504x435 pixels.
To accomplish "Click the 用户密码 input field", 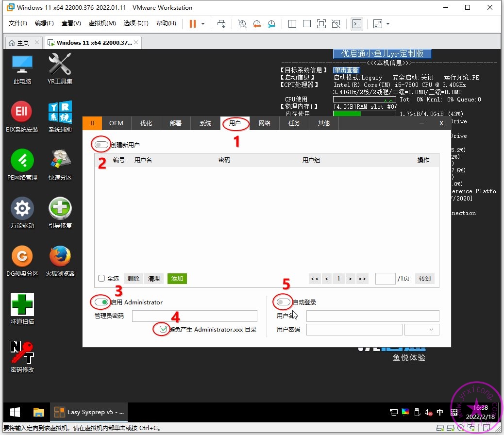I will pos(354,330).
